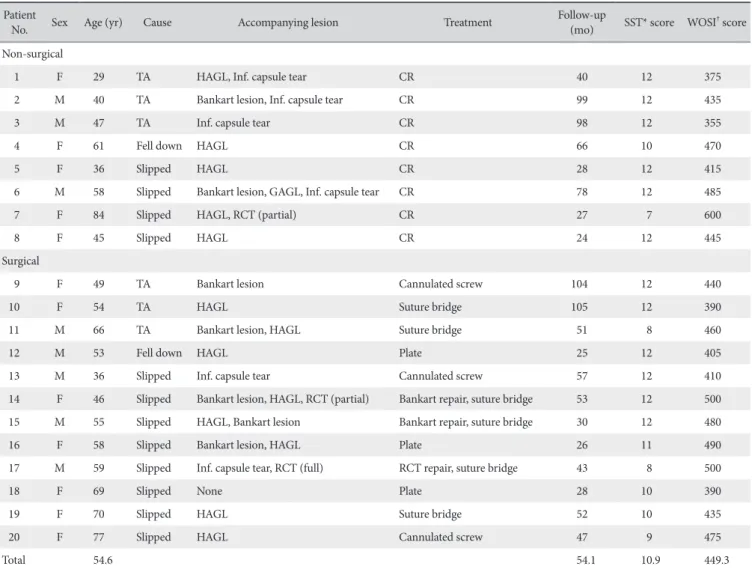Click 'Bankart lesion, Inf. capsule tear' cell
This screenshot has height=569, width=752.
[270, 100]
